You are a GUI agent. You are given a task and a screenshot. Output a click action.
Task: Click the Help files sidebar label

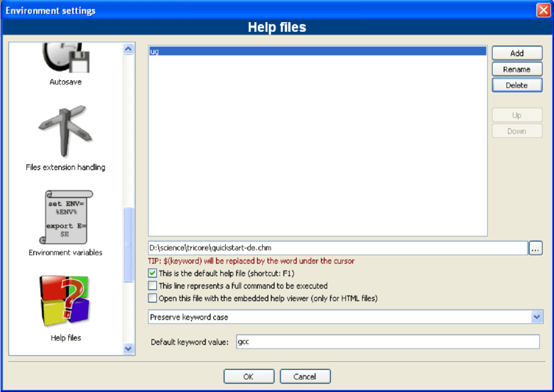click(66, 338)
